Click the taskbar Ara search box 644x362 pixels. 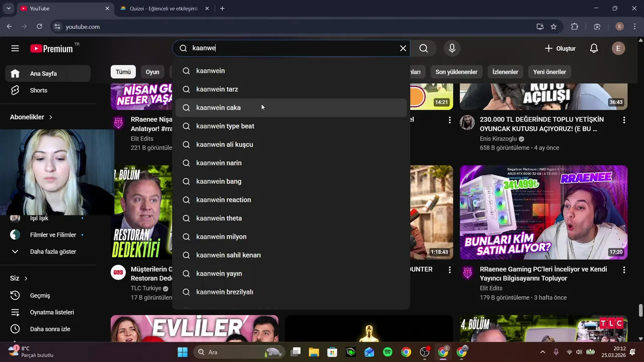coord(239,352)
